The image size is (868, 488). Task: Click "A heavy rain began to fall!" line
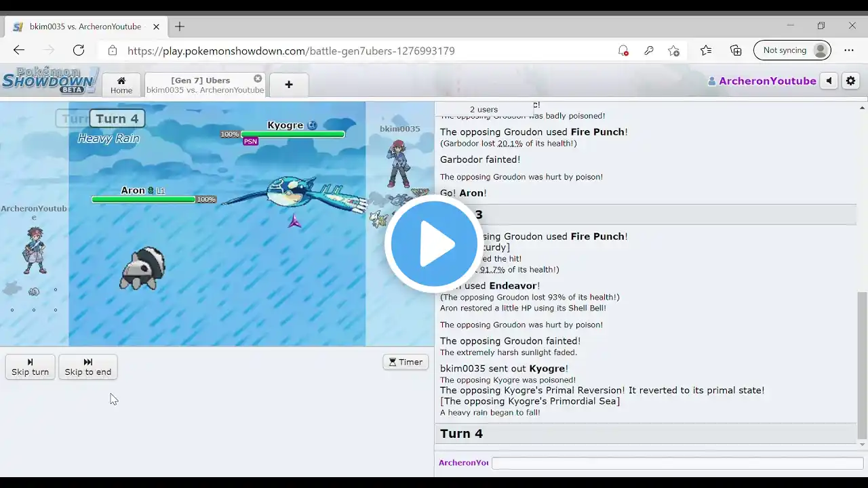[x=490, y=413]
